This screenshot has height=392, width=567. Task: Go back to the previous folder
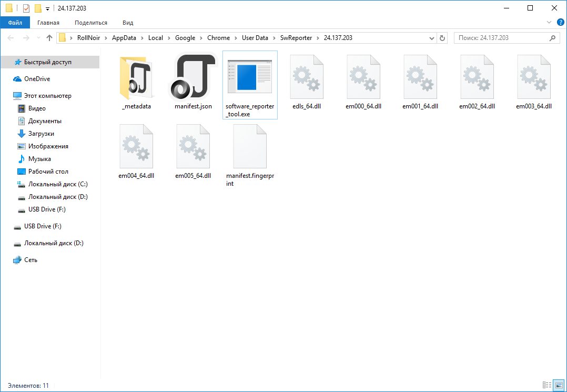pyautogui.click(x=11, y=38)
